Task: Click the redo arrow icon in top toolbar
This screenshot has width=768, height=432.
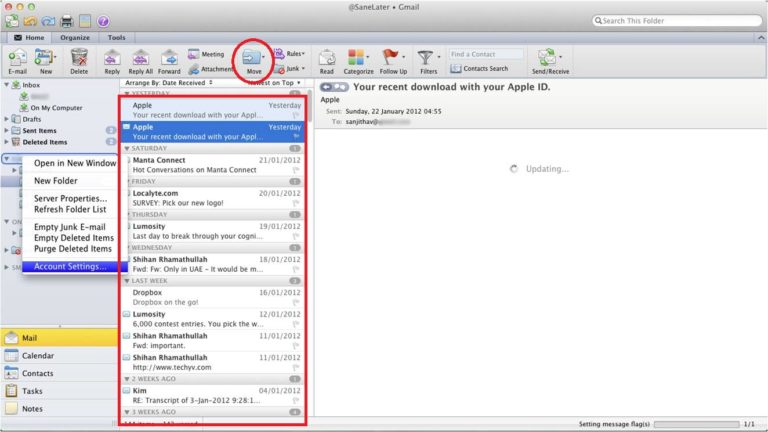Action: tap(48, 22)
